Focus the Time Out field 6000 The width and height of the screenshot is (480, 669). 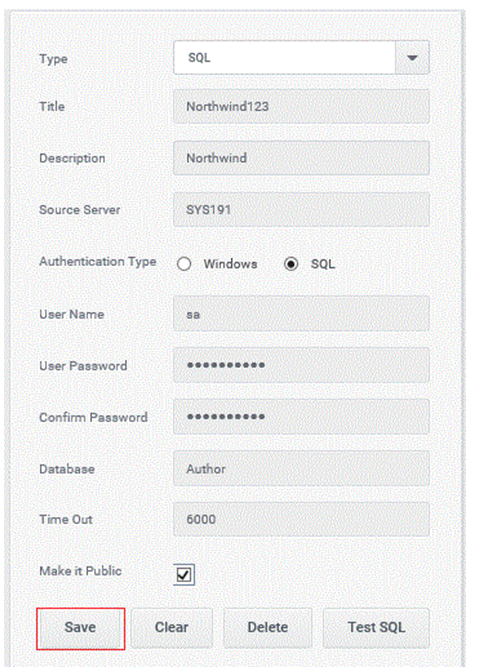301,519
